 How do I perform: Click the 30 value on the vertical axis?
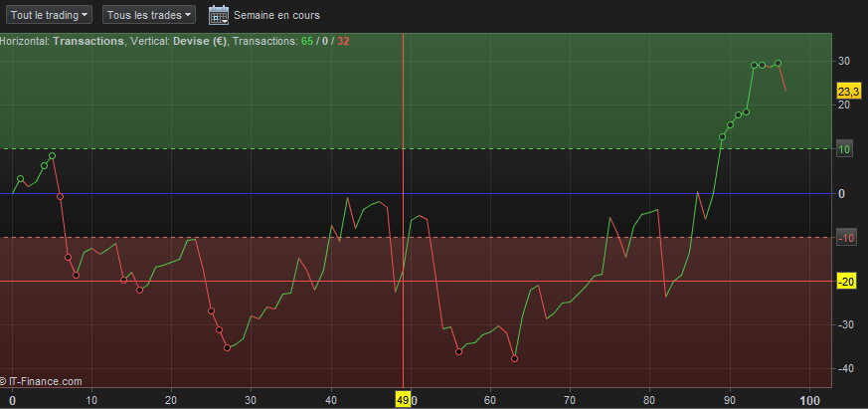(x=844, y=61)
